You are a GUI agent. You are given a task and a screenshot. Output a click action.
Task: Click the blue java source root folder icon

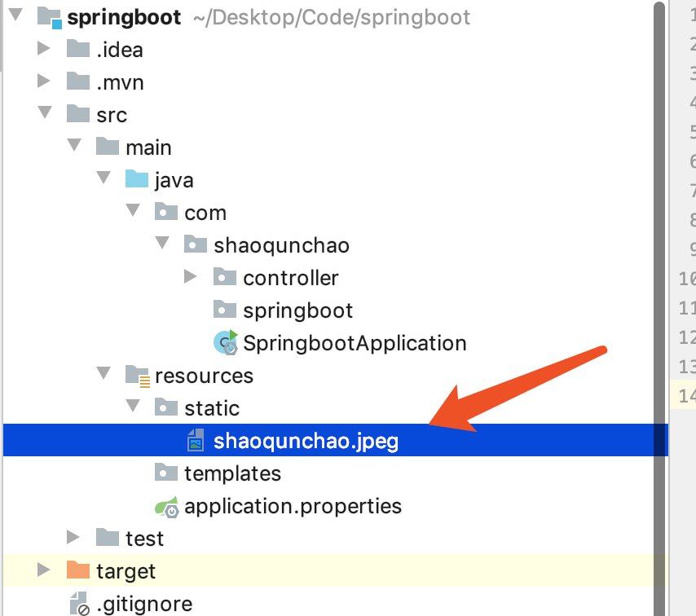[x=135, y=178]
